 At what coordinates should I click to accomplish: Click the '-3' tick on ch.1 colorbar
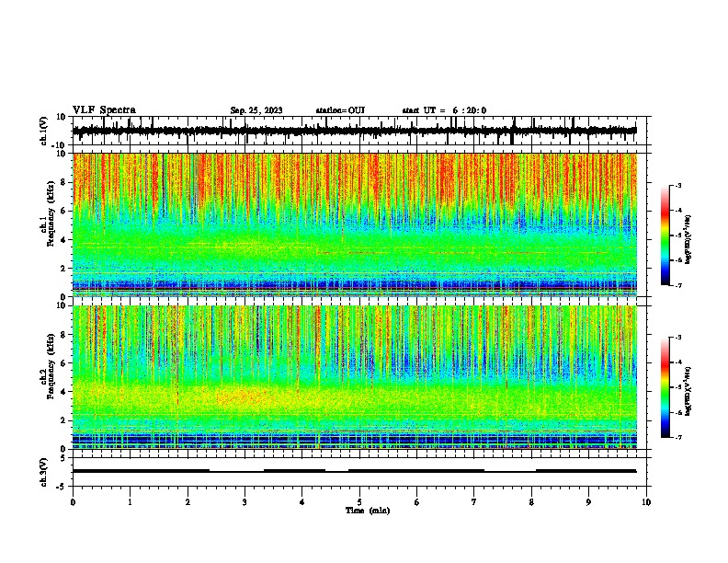678,185
